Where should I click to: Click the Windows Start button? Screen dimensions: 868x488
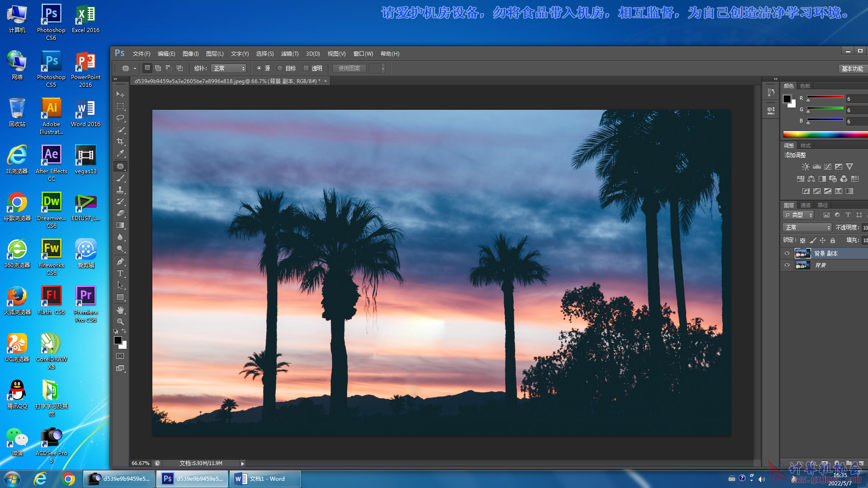point(12,479)
